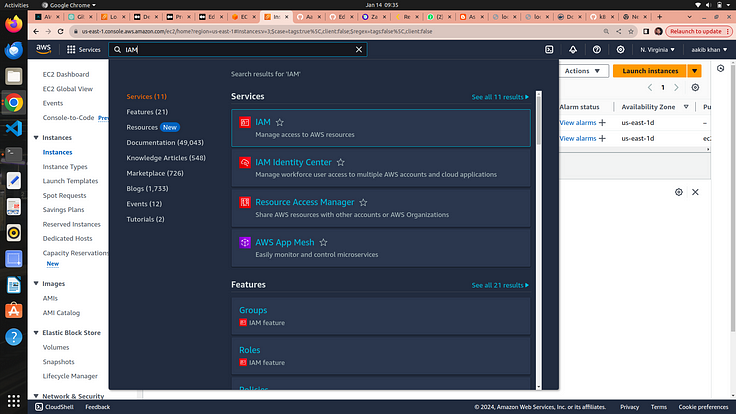The image size is (736, 414).
Task: See all 11 services results
Action: coord(500,97)
